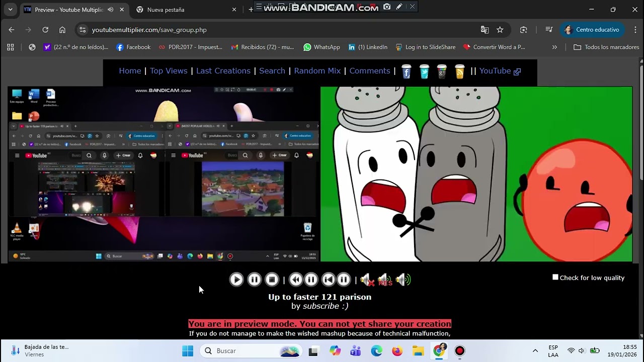Open the Log in to SlideShare bookmark
Image resolution: width=644 pixels, height=362 pixels.
(425, 47)
